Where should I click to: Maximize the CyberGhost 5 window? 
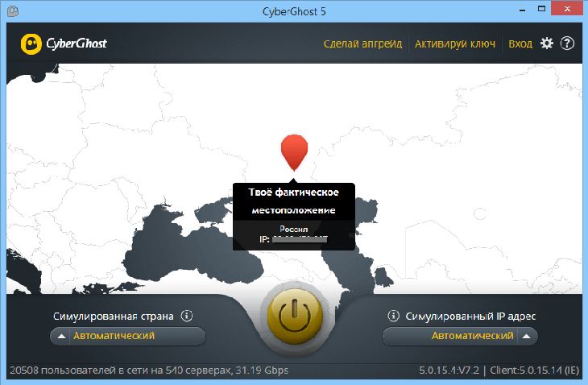click(x=541, y=9)
